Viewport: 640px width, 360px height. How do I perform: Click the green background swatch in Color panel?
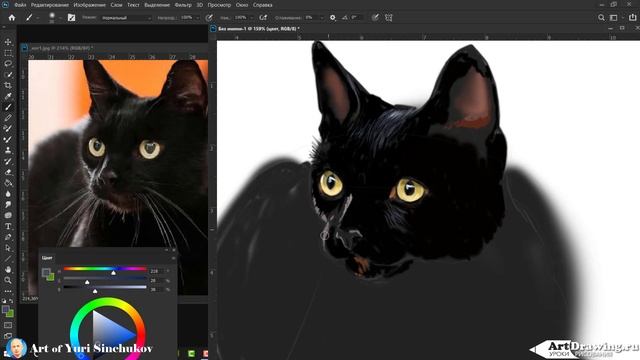pyautogui.click(x=51, y=277)
